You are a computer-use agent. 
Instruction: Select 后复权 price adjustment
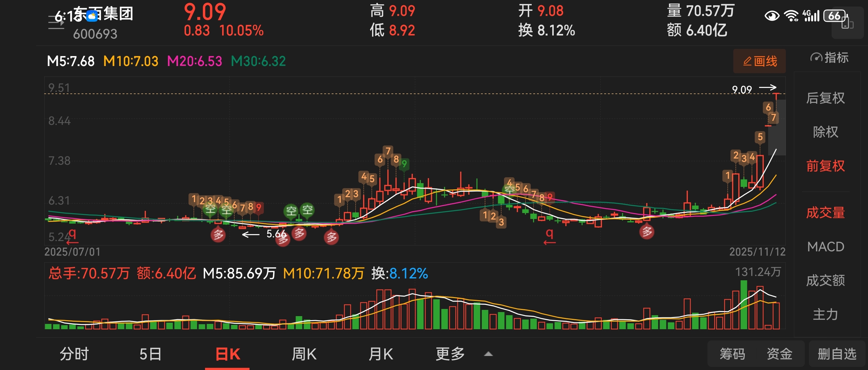[x=825, y=98]
